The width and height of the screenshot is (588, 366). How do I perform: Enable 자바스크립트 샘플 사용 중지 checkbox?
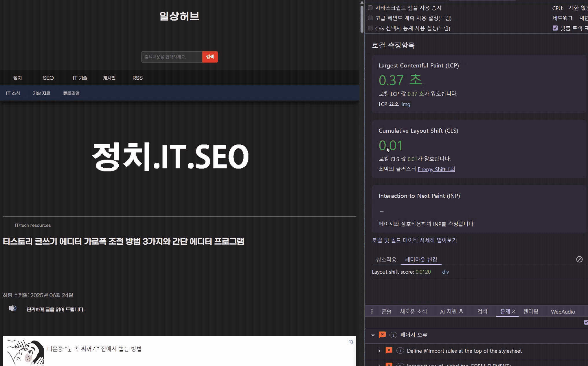370,8
